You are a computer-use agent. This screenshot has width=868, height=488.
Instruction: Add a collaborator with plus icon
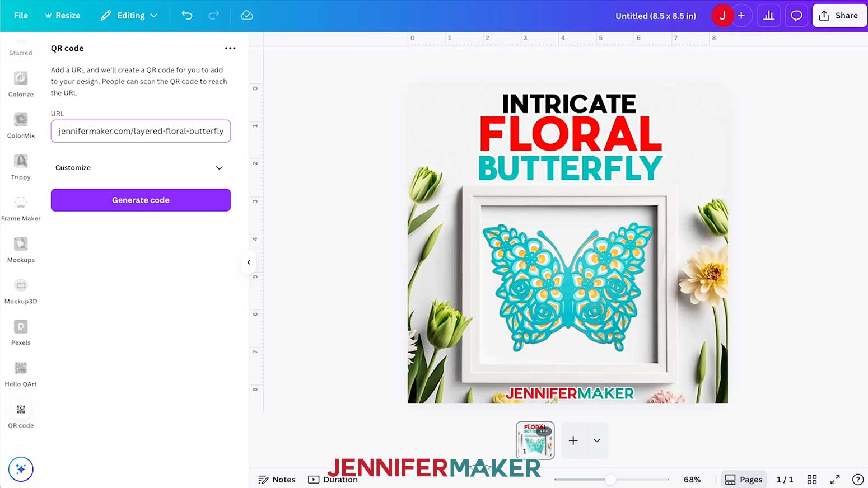[741, 16]
